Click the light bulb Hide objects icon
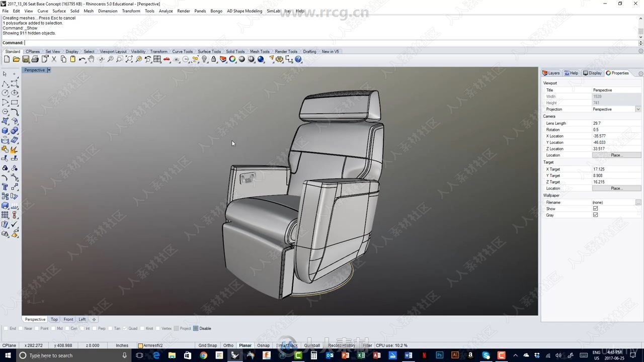 (205, 59)
